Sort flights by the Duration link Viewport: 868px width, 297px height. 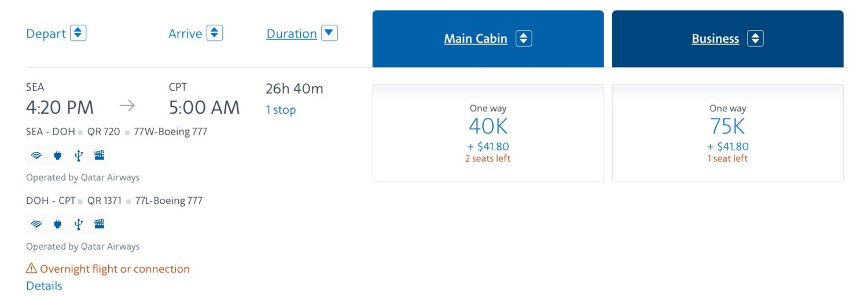coord(291,34)
